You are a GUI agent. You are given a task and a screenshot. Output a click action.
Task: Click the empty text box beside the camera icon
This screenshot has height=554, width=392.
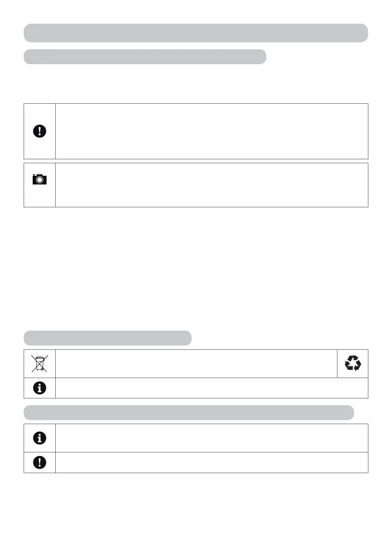[211, 185]
